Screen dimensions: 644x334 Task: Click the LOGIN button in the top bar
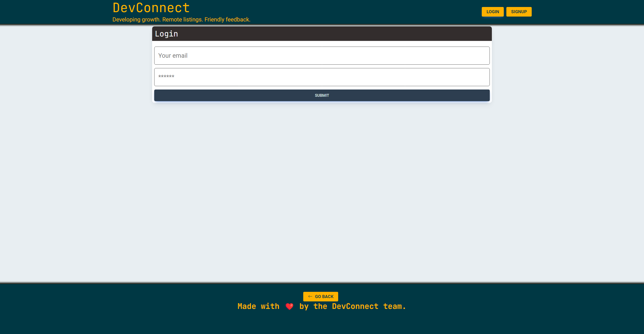[x=492, y=12]
